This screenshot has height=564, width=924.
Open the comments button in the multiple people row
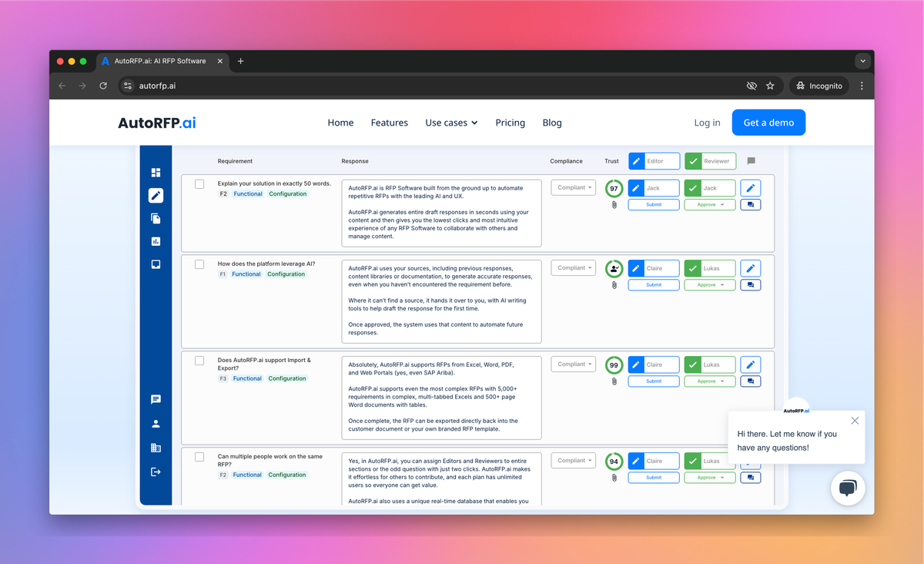751,478
